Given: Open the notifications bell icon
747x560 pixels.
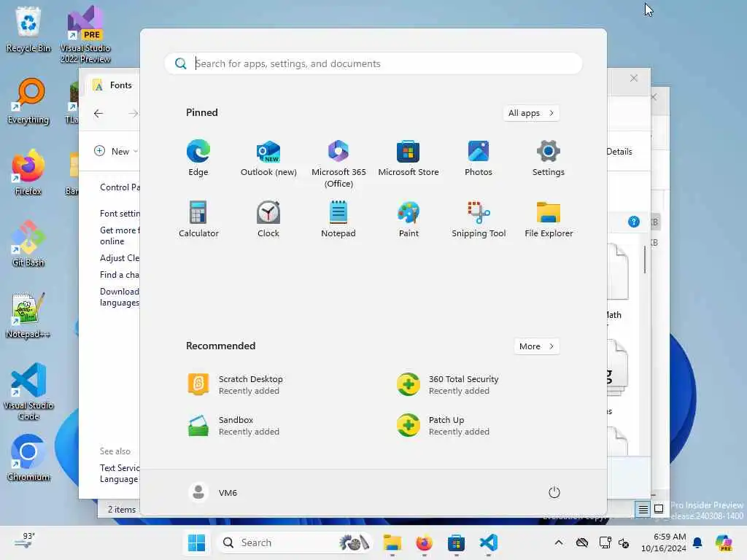Looking at the screenshot, I should [697, 542].
